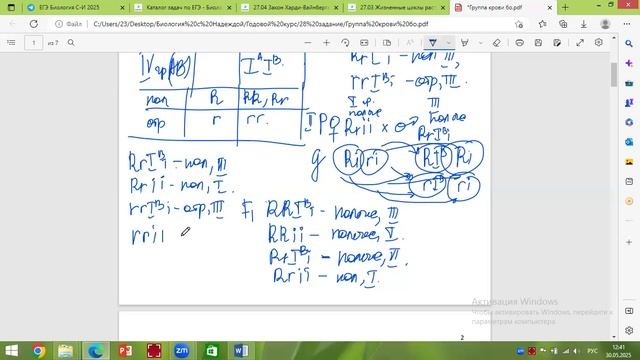Click the address bar file path
Screen dimensions: 640x360
pyautogui.click(x=260, y=24)
